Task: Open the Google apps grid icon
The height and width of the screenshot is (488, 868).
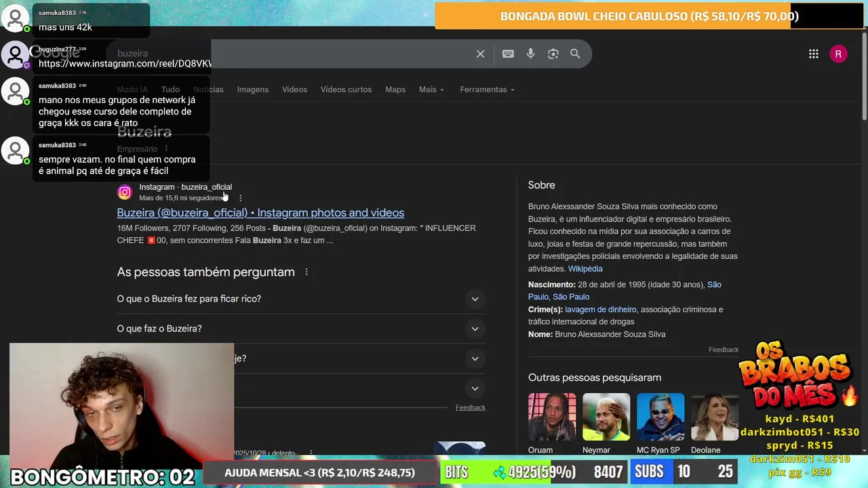Action: pyautogui.click(x=814, y=54)
